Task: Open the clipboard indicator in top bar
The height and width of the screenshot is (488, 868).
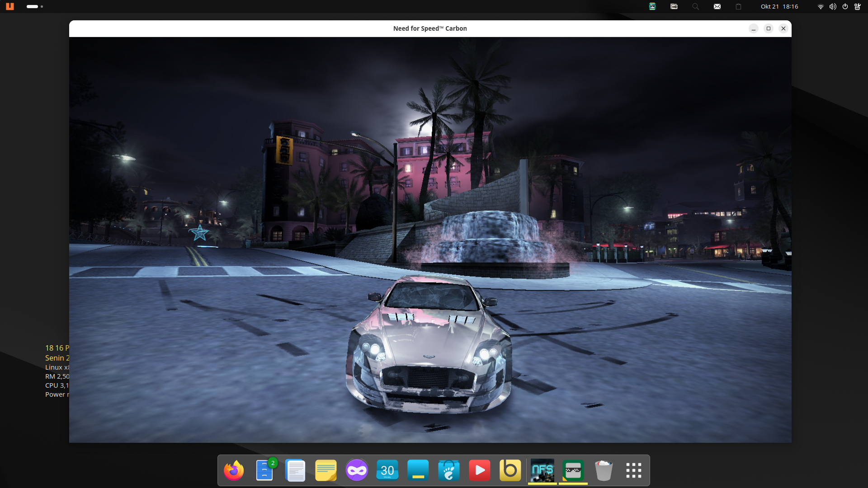Action: pos(738,6)
